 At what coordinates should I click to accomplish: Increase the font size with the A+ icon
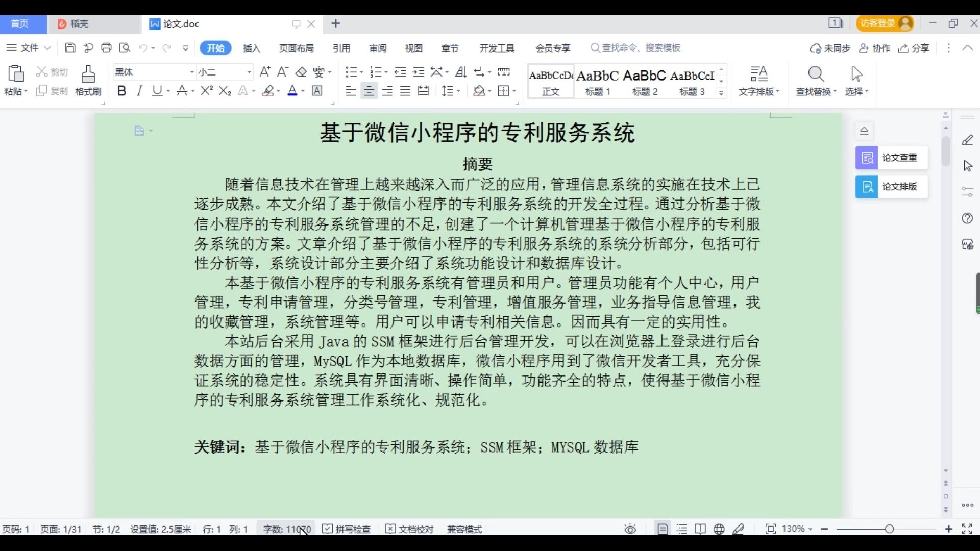pyautogui.click(x=265, y=72)
